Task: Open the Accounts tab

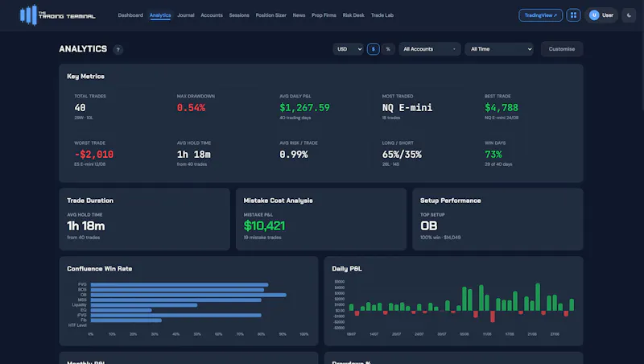Action: 212,15
